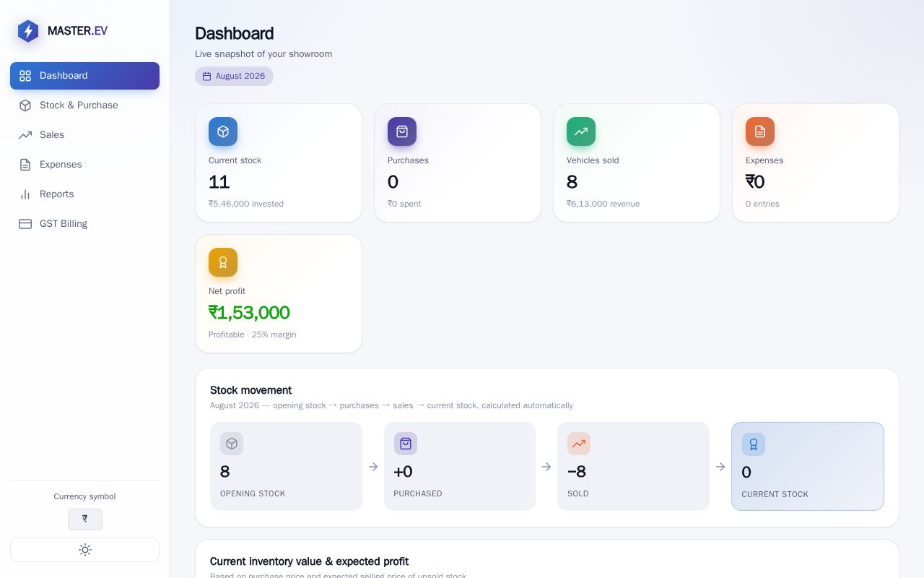Screen dimensions: 924x578
Task: Click the rupee currency symbol field
Action: [85, 519]
